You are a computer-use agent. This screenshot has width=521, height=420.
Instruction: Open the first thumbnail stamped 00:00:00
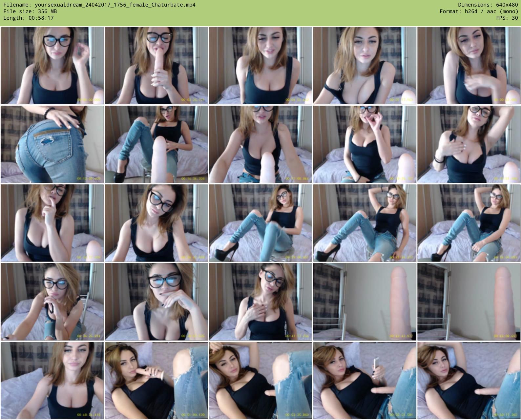[52, 66]
